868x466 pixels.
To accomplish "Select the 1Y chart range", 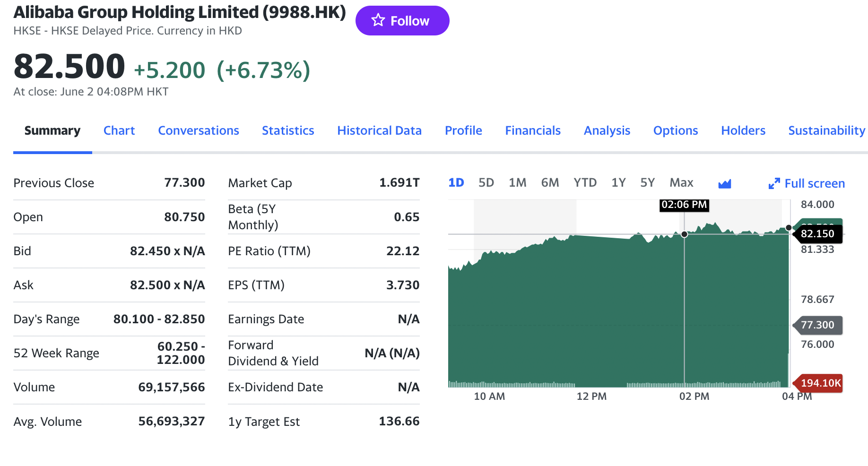I will pos(618,182).
